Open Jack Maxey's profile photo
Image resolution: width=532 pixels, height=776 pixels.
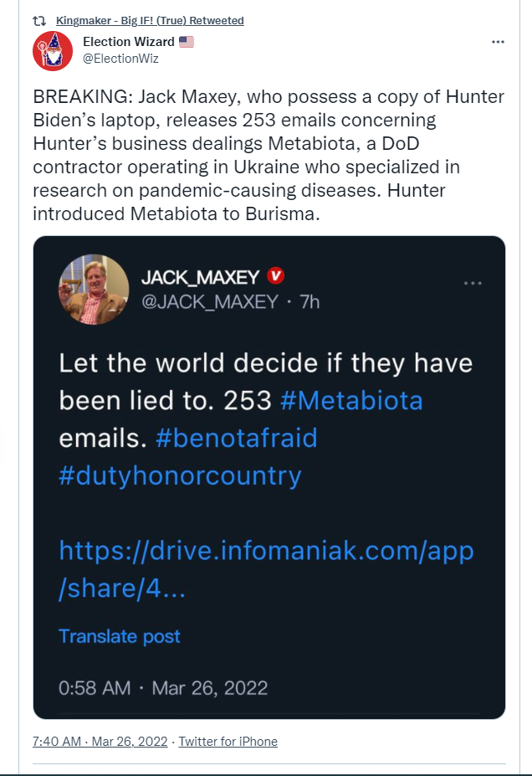[94, 290]
